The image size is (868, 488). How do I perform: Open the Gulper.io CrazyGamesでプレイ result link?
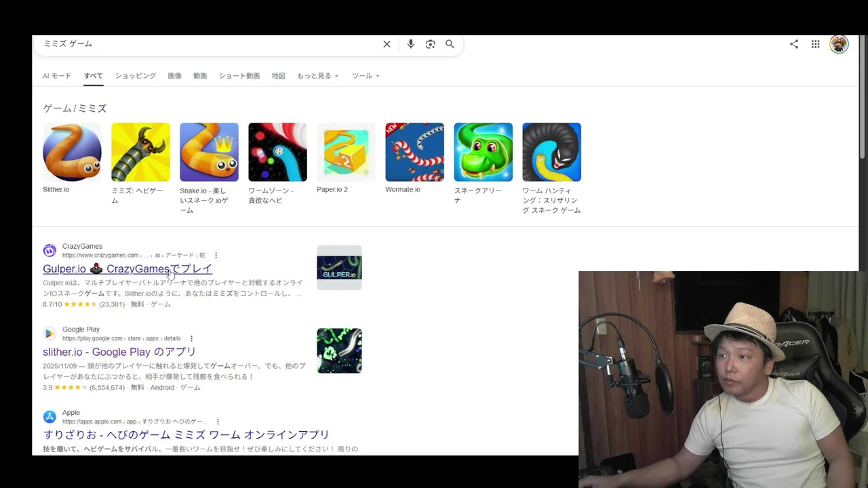pyautogui.click(x=127, y=269)
